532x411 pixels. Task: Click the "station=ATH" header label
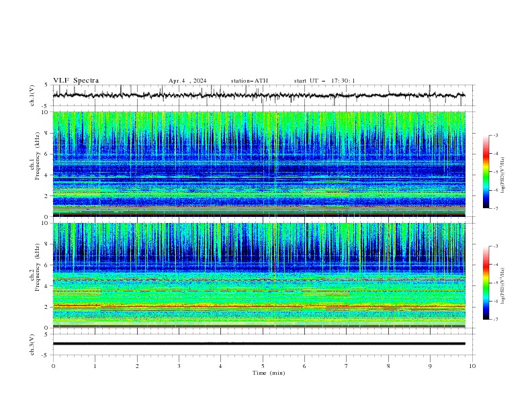249,81
